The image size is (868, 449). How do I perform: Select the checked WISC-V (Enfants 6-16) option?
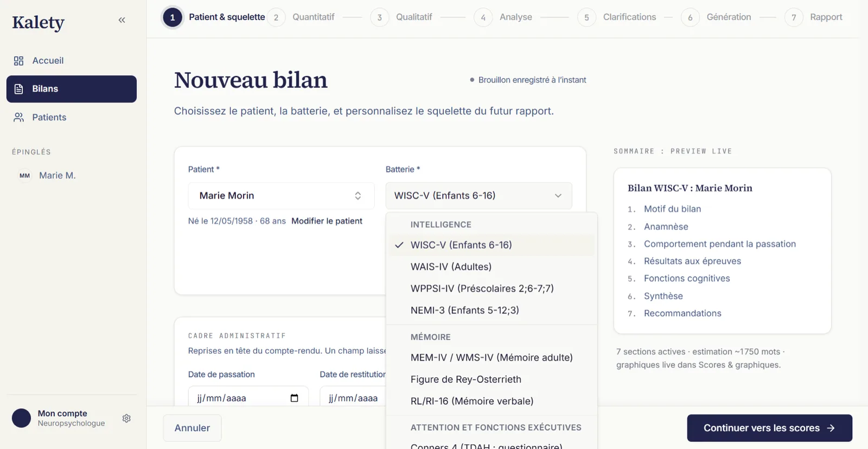(492, 245)
